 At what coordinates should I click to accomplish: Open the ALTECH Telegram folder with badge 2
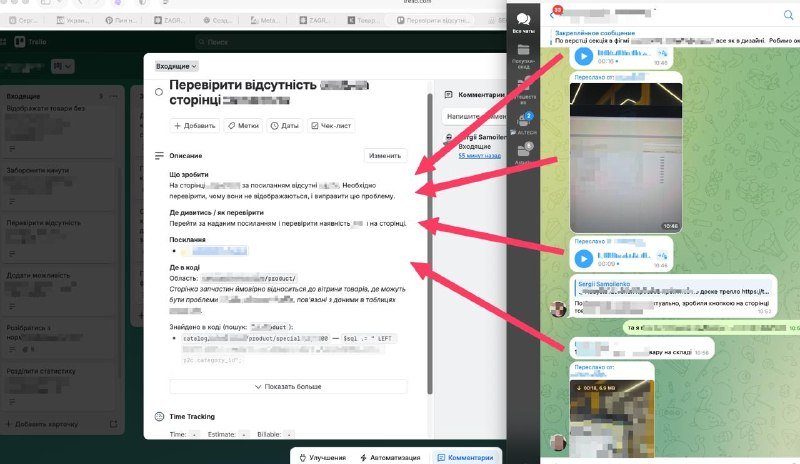[523, 124]
